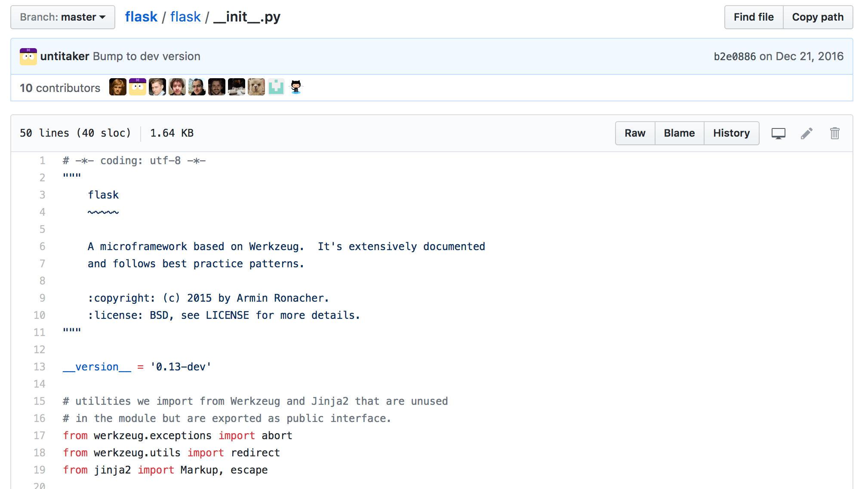
Task: Go to the flask repository root link
Action: [141, 17]
